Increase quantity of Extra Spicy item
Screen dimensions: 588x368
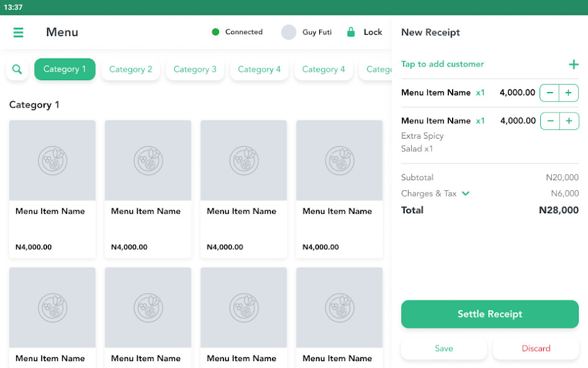[569, 121]
